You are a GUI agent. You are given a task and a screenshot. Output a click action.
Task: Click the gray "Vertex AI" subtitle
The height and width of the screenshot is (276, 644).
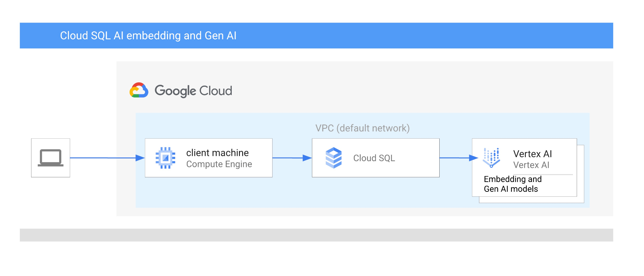(531, 165)
